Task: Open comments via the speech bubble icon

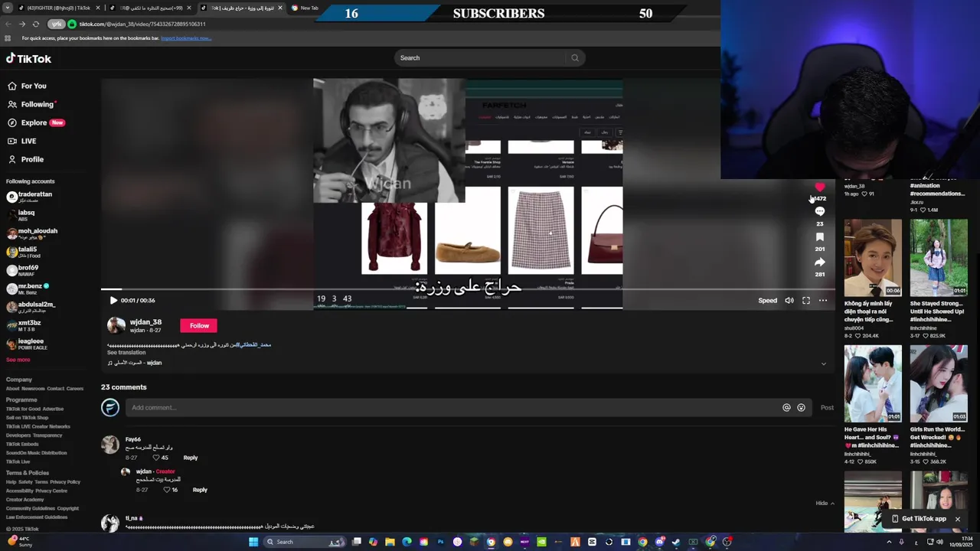Action: tap(820, 211)
